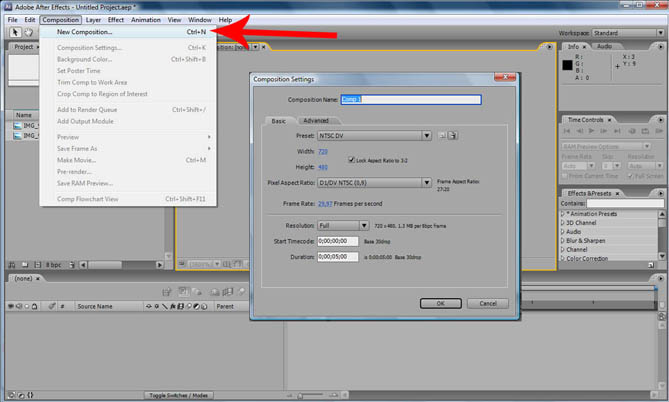Screen dimensions: 669x402
Task: Select the arrow Selection tool
Action: coord(15,32)
